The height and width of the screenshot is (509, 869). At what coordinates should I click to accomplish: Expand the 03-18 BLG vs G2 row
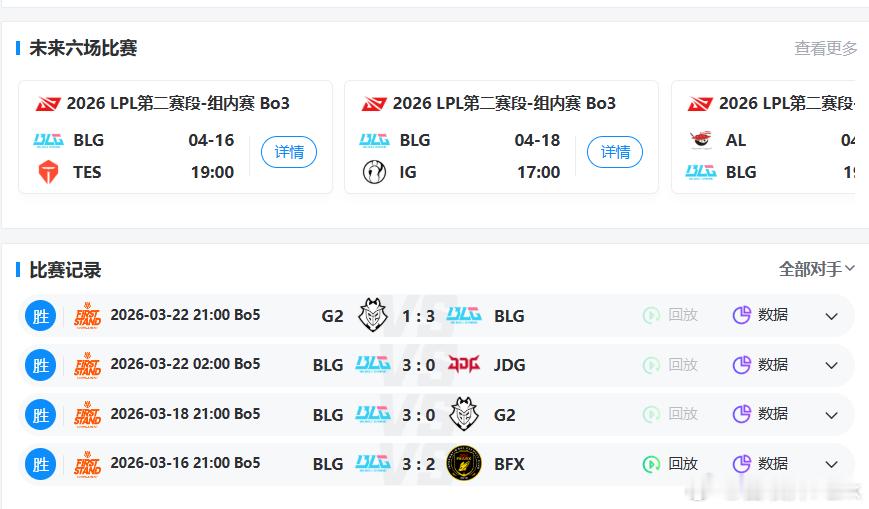point(831,414)
